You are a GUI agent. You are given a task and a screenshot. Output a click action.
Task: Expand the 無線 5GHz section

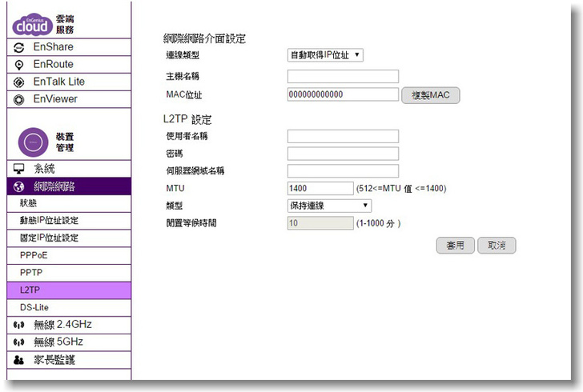(x=58, y=342)
